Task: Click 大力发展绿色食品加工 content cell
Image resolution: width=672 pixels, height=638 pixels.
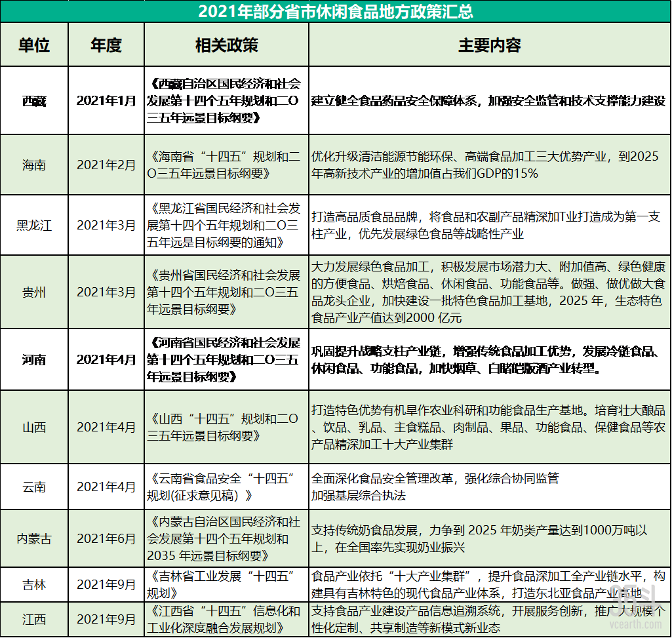Action: point(490,292)
